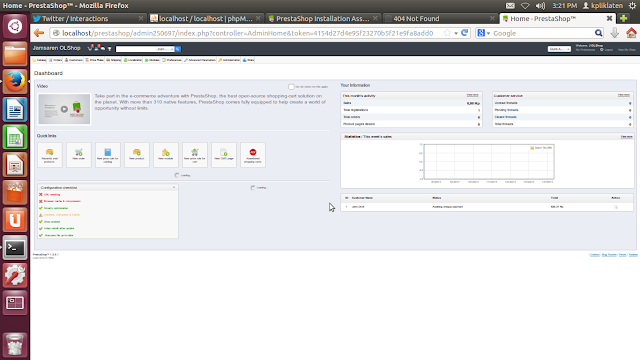Open the Ubuntu Dash home launcher
The height and width of the screenshot is (360, 640).
coord(15,26)
